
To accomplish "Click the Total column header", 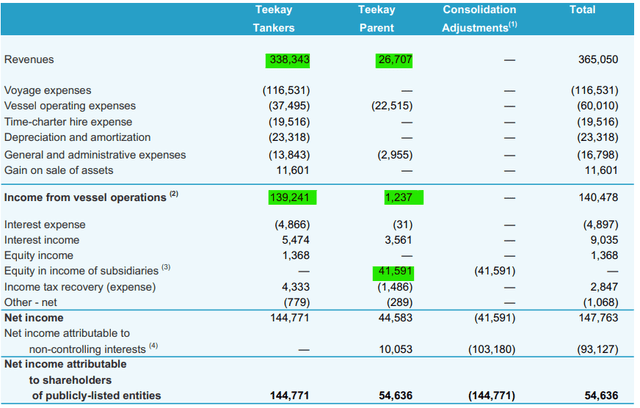I will (x=582, y=10).
